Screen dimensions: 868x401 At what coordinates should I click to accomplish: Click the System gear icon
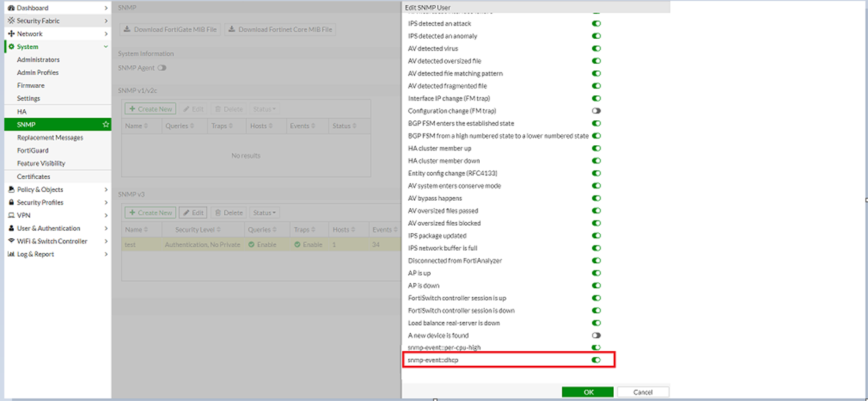click(x=11, y=47)
